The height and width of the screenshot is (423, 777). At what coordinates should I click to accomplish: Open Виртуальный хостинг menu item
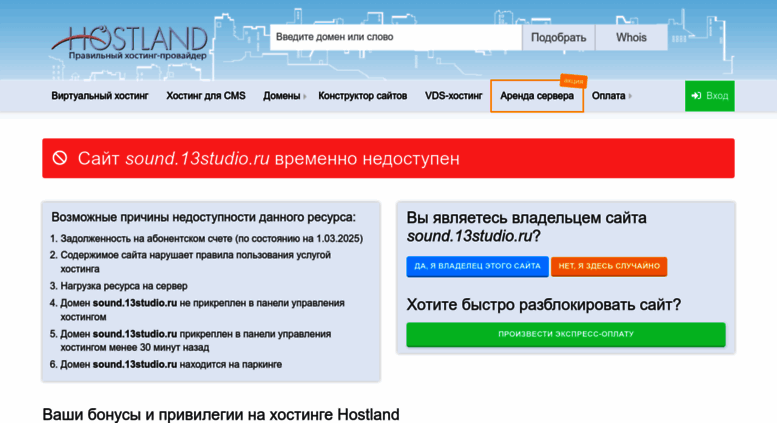(100, 96)
